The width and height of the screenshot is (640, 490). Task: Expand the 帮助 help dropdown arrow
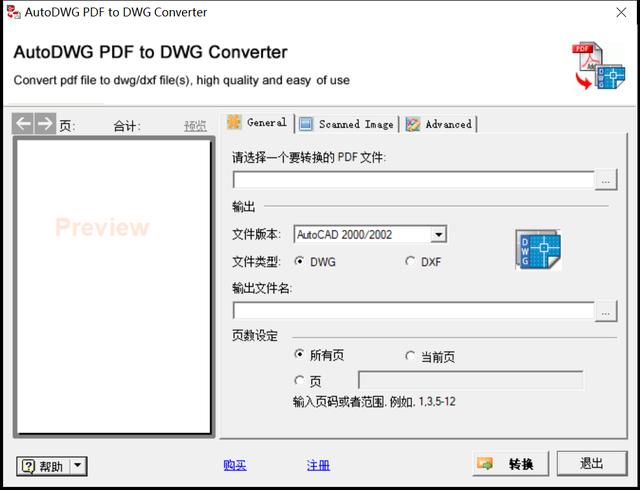click(78, 466)
